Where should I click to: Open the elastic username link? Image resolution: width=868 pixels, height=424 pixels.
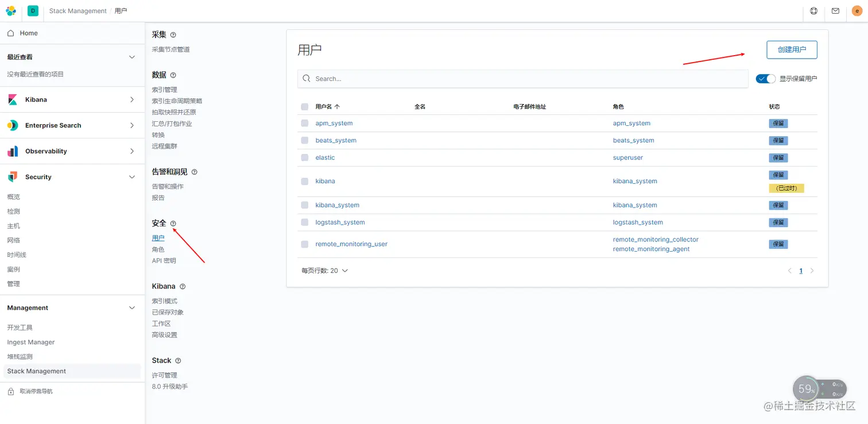tap(325, 158)
